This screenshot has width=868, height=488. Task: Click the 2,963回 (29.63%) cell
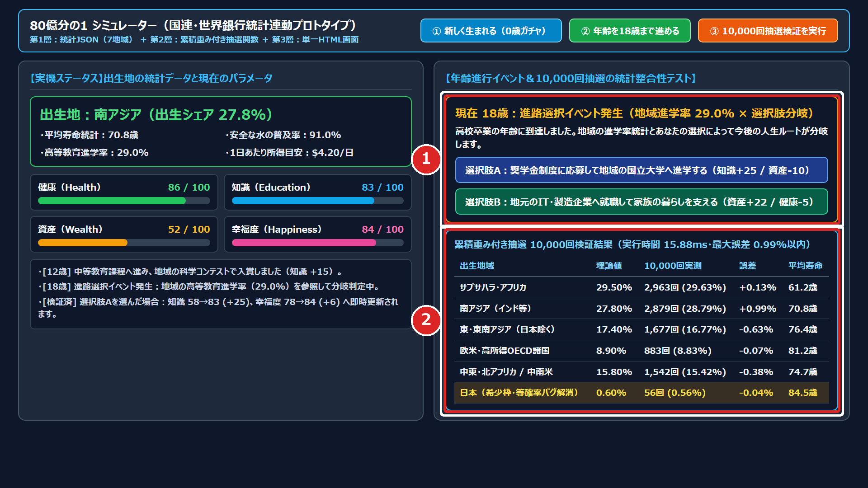pos(685,287)
